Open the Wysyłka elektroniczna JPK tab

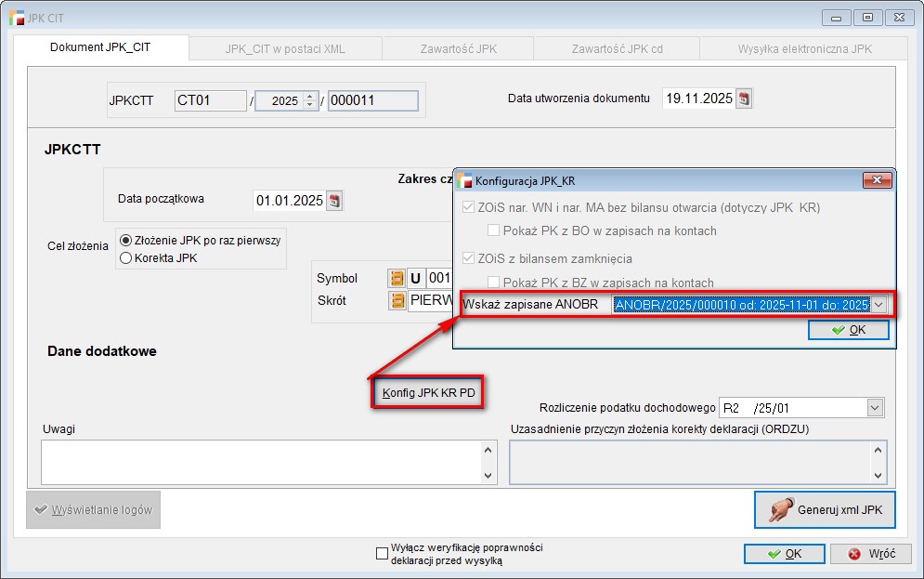(806, 48)
